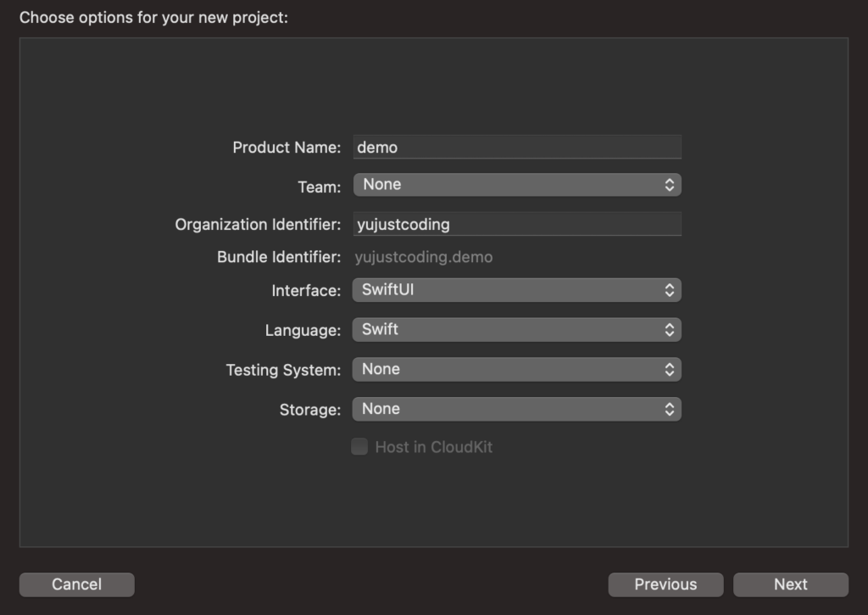Screen dimensions: 868x615
Task: Click the Product Name label
Action: pyautogui.click(x=287, y=148)
